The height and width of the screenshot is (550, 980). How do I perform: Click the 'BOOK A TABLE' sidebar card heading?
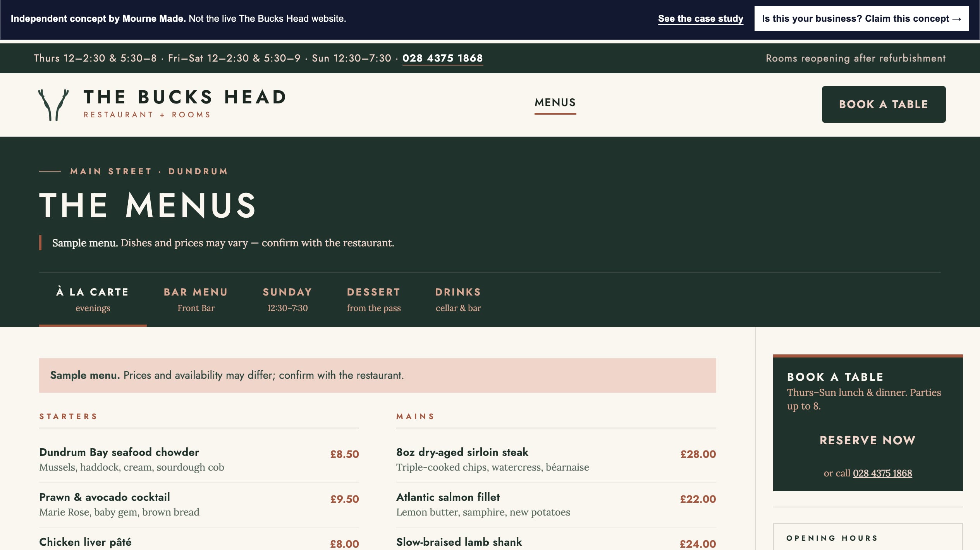click(835, 377)
